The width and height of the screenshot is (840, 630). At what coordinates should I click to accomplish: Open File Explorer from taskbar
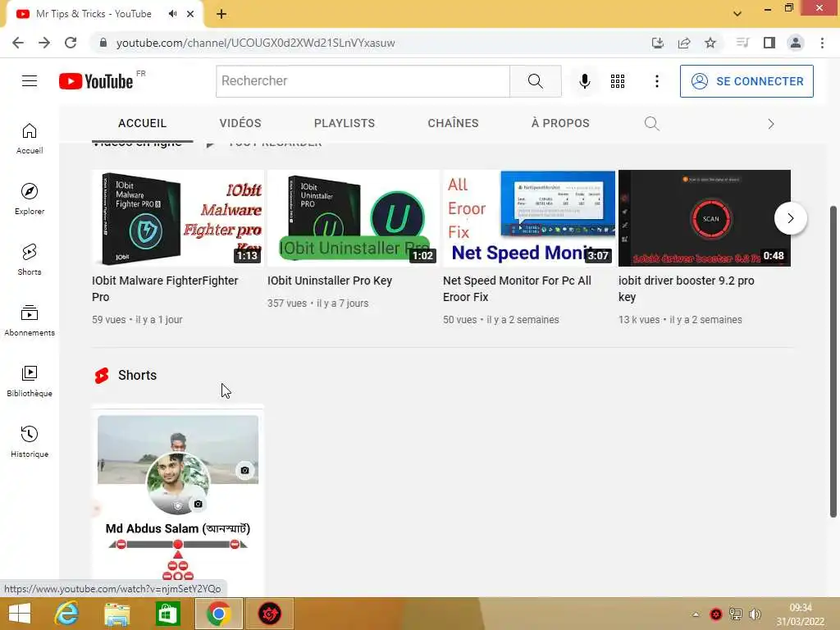[116, 614]
